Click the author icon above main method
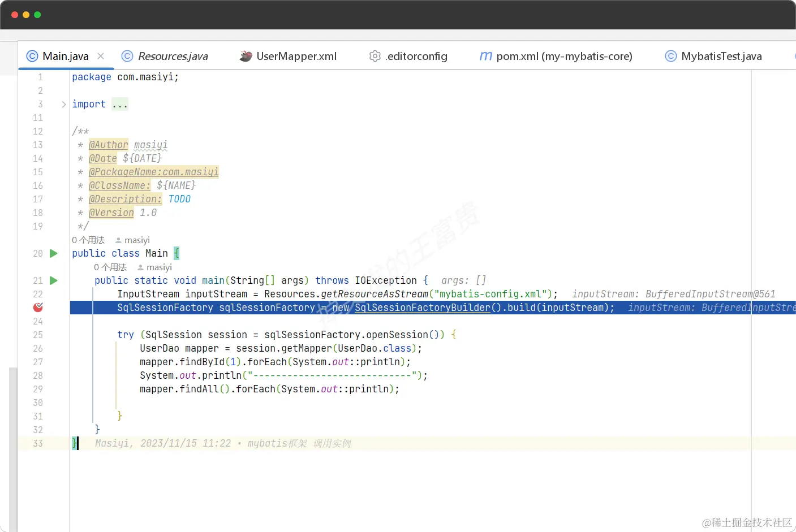This screenshot has height=532, width=796. [140, 267]
